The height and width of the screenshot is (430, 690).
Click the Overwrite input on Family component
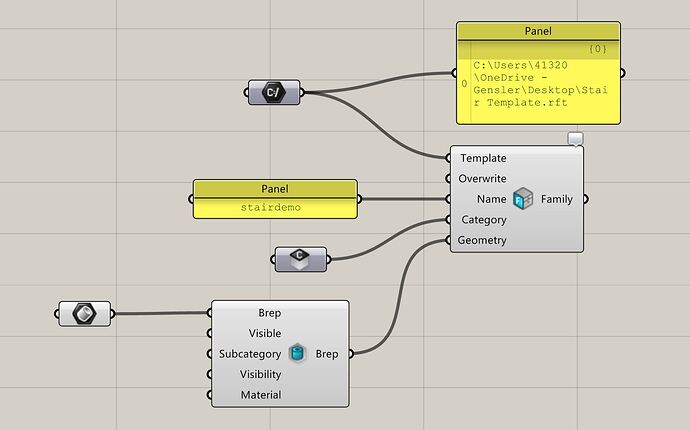click(x=482, y=179)
